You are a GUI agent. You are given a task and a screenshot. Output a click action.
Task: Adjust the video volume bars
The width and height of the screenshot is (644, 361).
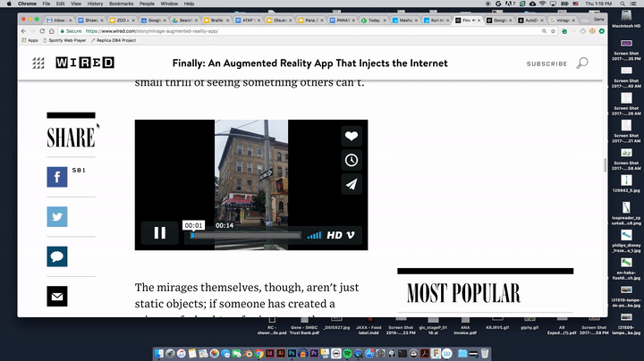point(314,235)
